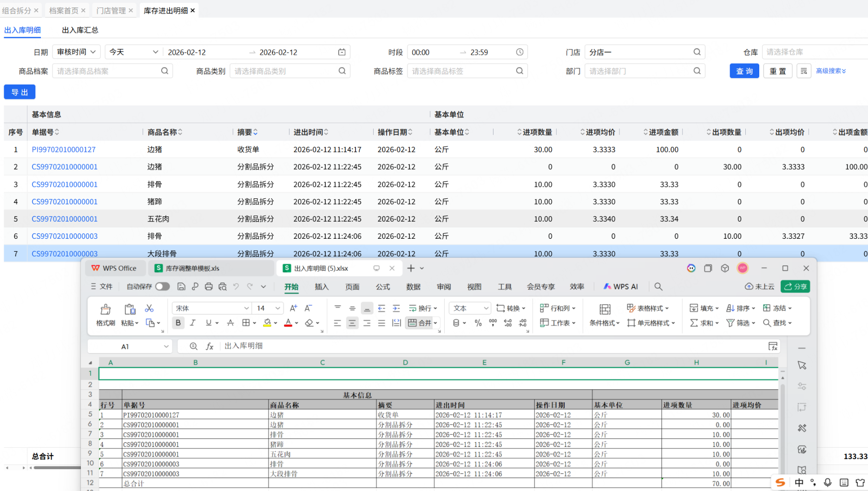Open the 宋体 font name dropdown
Viewport: 868px width, 491px height.
(x=212, y=308)
